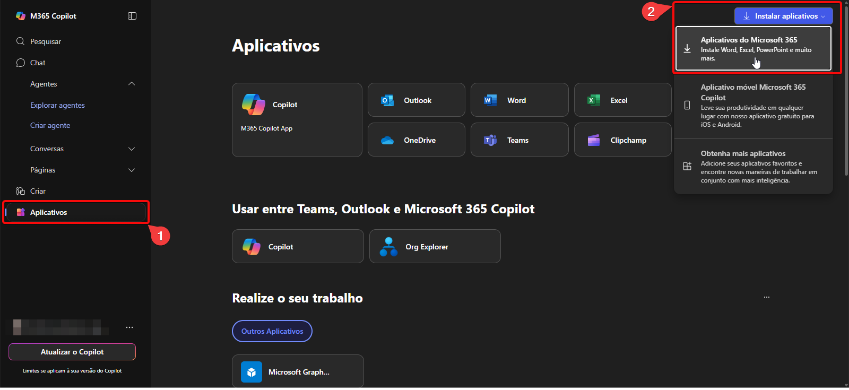Launch Excel from the apps grid
The width and height of the screenshot is (849, 390).
pyautogui.click(x=623, y=100)
